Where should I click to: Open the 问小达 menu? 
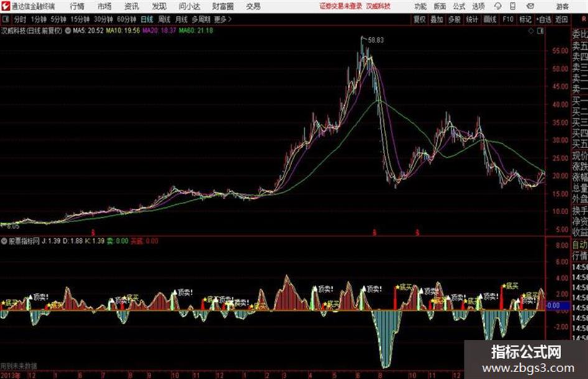click(189, 6)
